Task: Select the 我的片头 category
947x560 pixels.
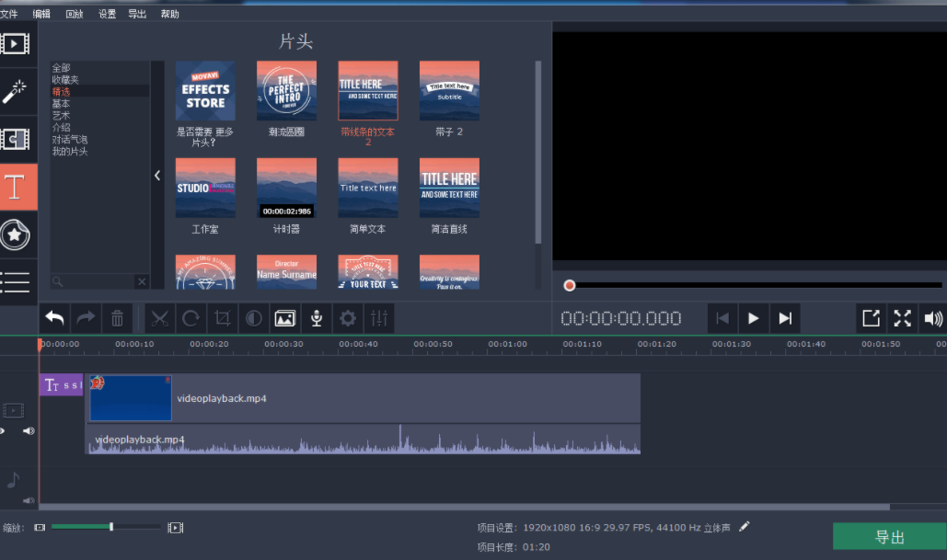Action: [x=69, y=152]
